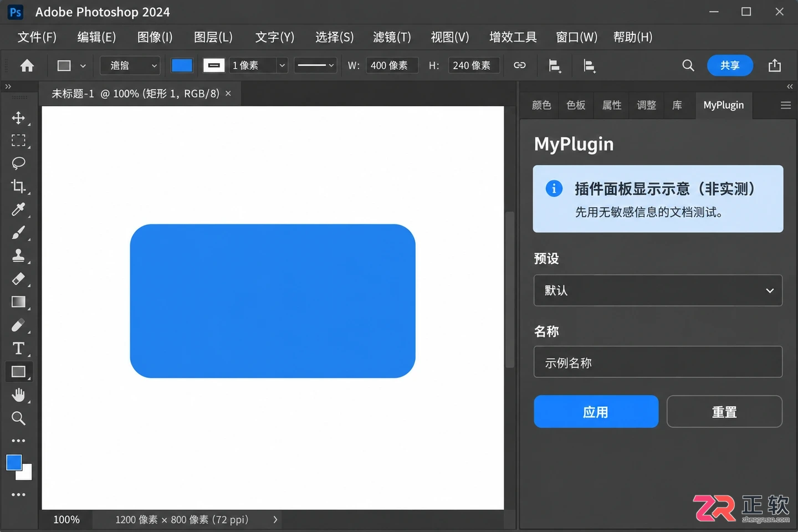Click the height H value field

click(x=474, y=65)
